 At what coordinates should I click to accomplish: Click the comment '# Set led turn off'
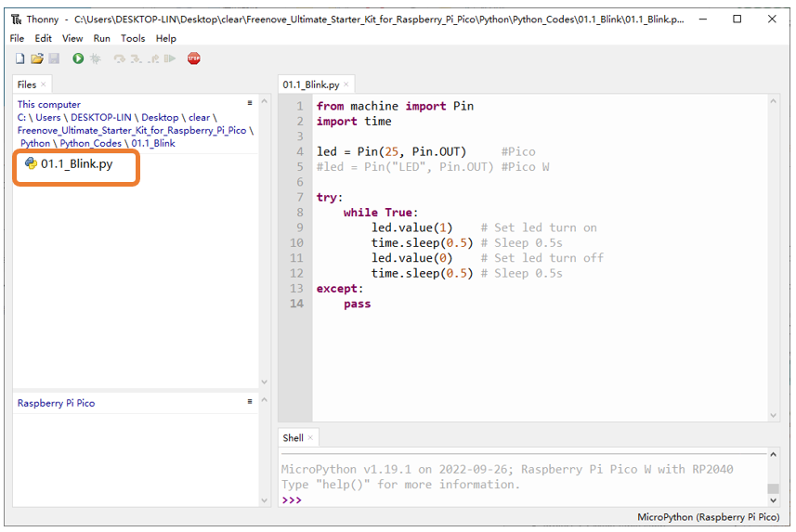[542, 258]
